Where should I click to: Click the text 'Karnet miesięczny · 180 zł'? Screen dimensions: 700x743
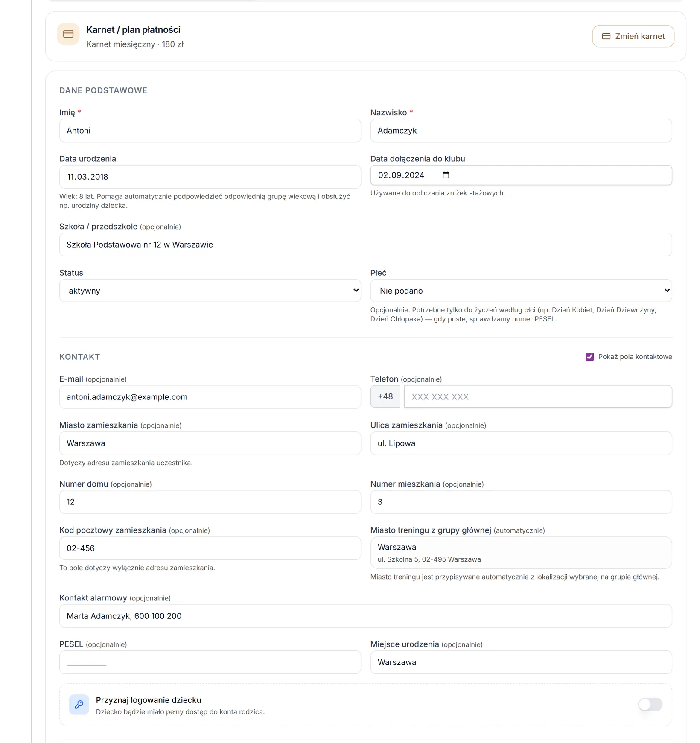[135, 44]
